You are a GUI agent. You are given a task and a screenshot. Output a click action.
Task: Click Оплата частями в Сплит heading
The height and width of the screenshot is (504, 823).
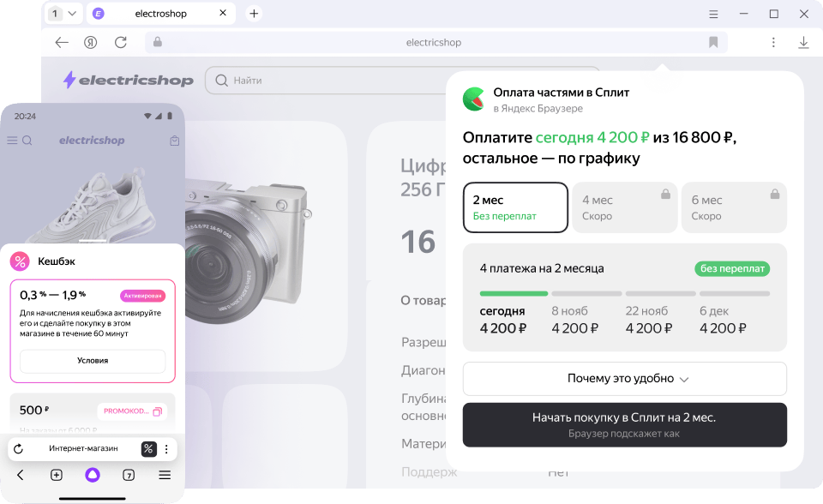tap(561, 93)
